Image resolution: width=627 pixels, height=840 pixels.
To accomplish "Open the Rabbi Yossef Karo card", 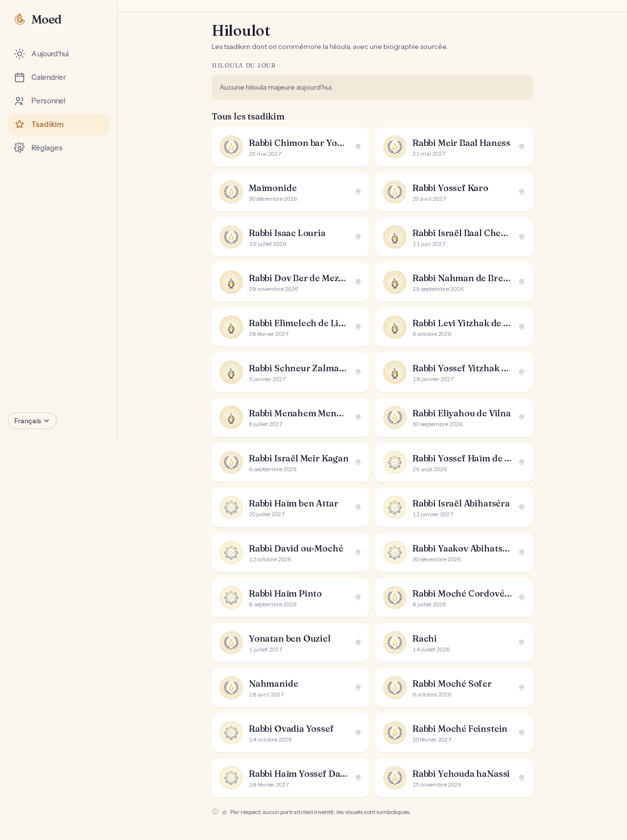I will coord(454,192).
